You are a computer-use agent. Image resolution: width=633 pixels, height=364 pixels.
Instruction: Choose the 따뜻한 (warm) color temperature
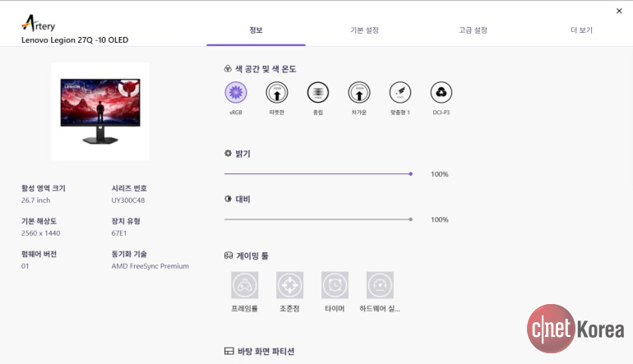pos(277,92)
